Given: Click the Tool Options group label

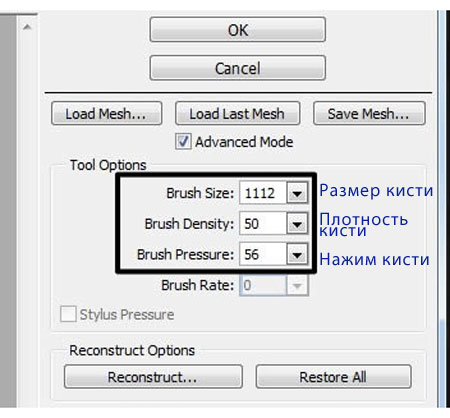Looking at the screenshot, I should (x=108, y=165).
